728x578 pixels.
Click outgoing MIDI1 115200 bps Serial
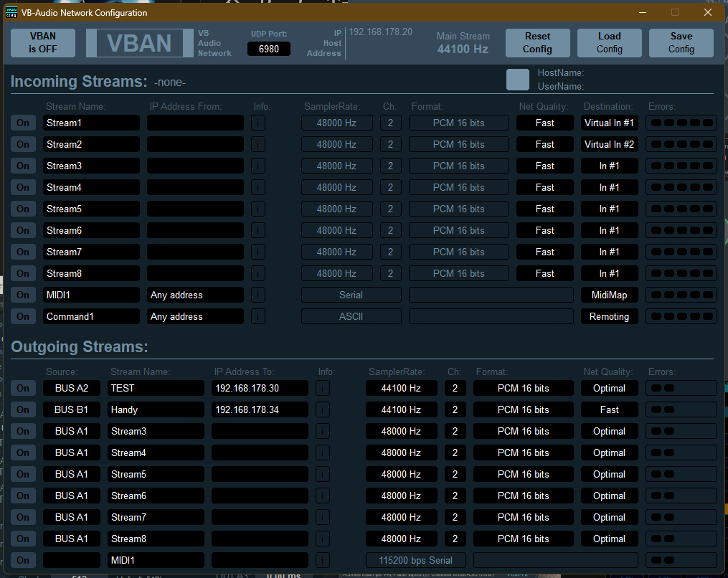(x=415, y=560)
